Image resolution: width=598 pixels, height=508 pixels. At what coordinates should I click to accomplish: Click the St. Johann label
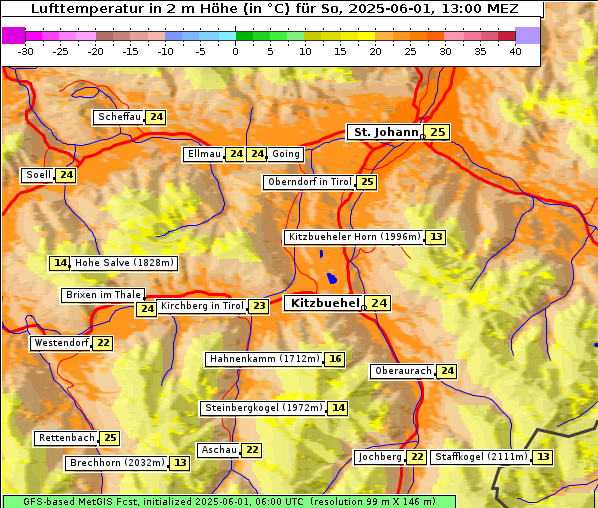pos(384,132)
